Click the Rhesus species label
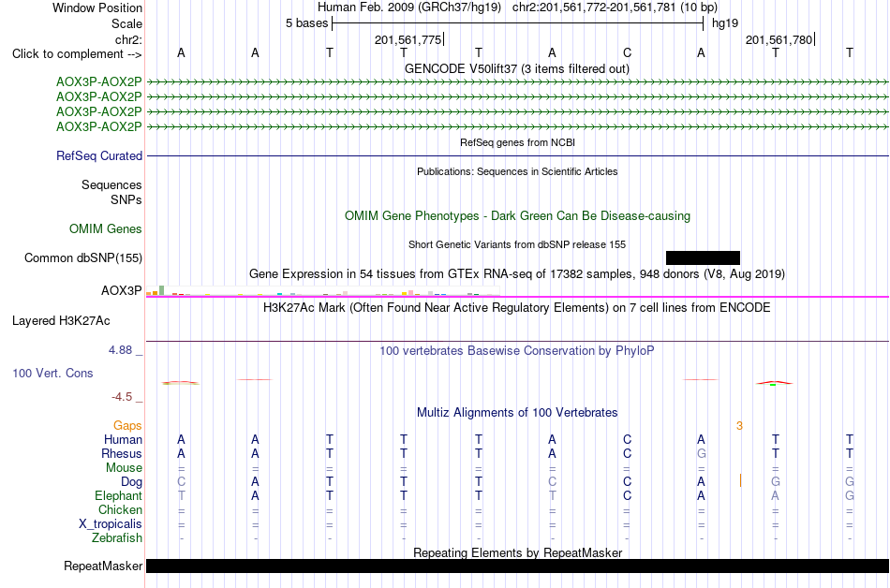This screenshot has height=588, width=890. [122, 453]
